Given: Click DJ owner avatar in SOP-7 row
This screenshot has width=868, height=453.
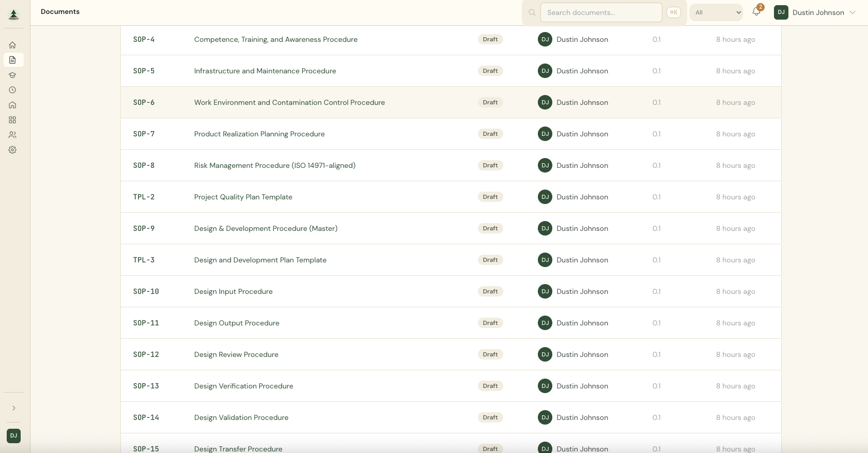Looking at the screenshot, I should (545, 134).
